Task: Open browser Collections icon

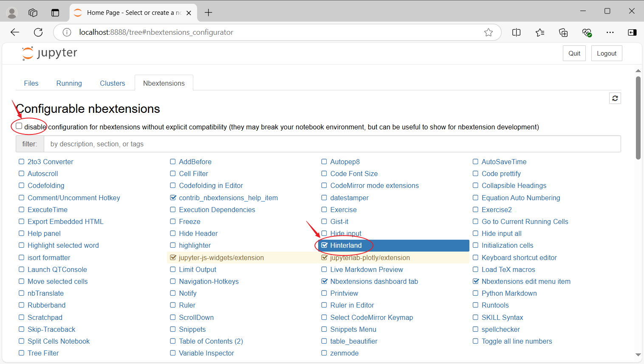Action: pos(563,32)
